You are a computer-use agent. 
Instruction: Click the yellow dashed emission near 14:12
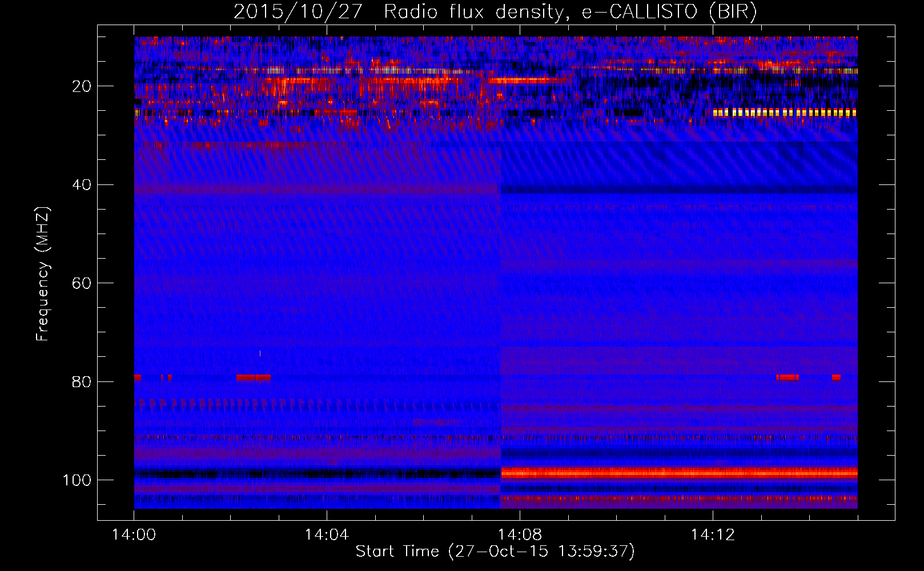pyautogui.click(x=785, y=112)
